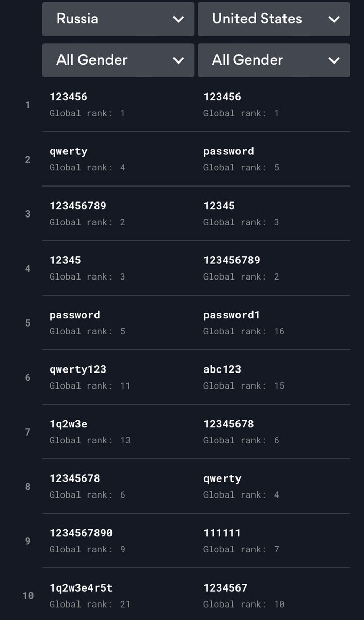The width and height of the screenshot is (364, 620).
Task: Click row number 5 in the ranking column
Action: (28, 323)
